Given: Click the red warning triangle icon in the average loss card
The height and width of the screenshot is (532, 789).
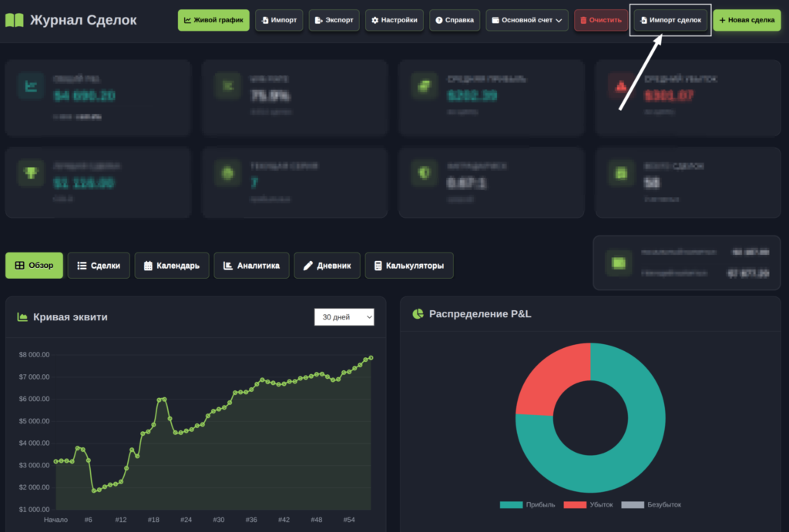Looking at the screenshot, I should 619,86.
